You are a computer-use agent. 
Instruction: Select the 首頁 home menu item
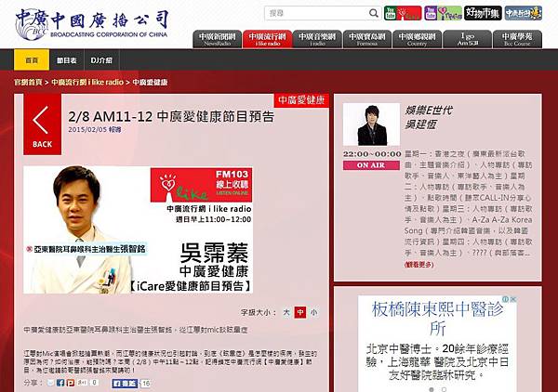point(32,60)
